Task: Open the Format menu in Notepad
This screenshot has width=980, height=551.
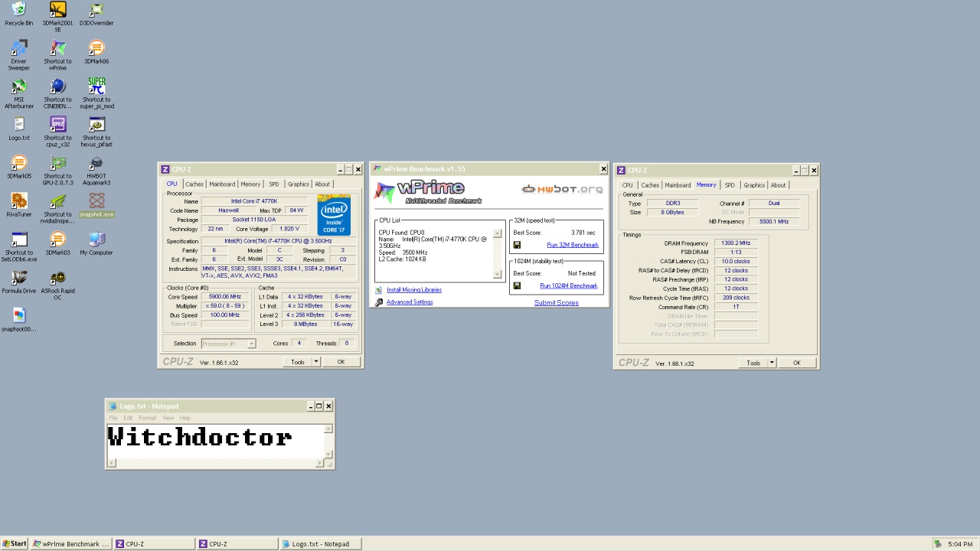Action: 147,418
